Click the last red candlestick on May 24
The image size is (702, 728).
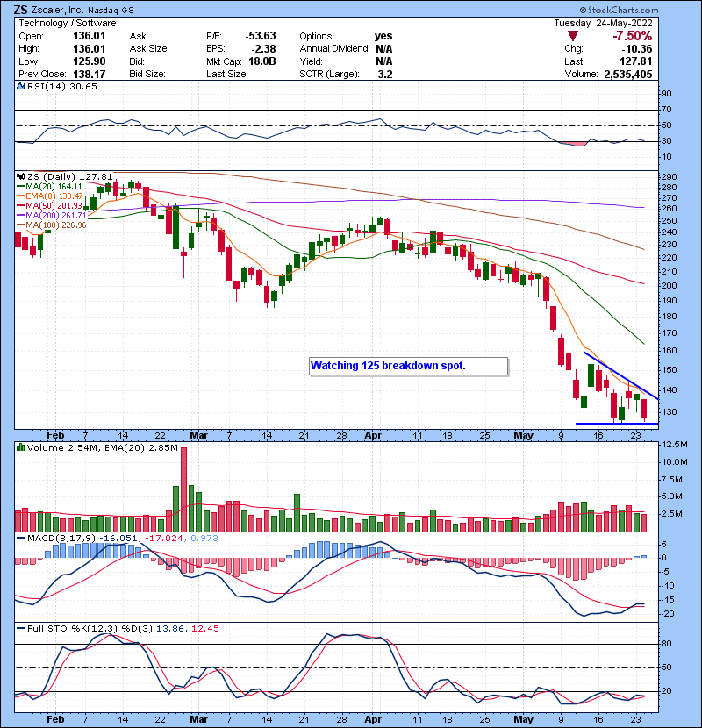click(x=644, y=408)
